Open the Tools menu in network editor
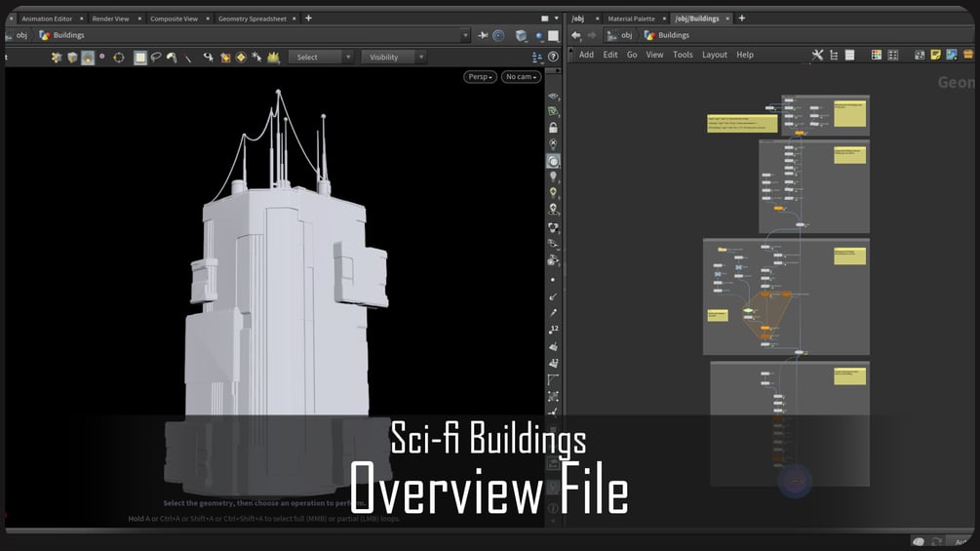The width and height of the screenshot is (980, 551). (683, 55)
